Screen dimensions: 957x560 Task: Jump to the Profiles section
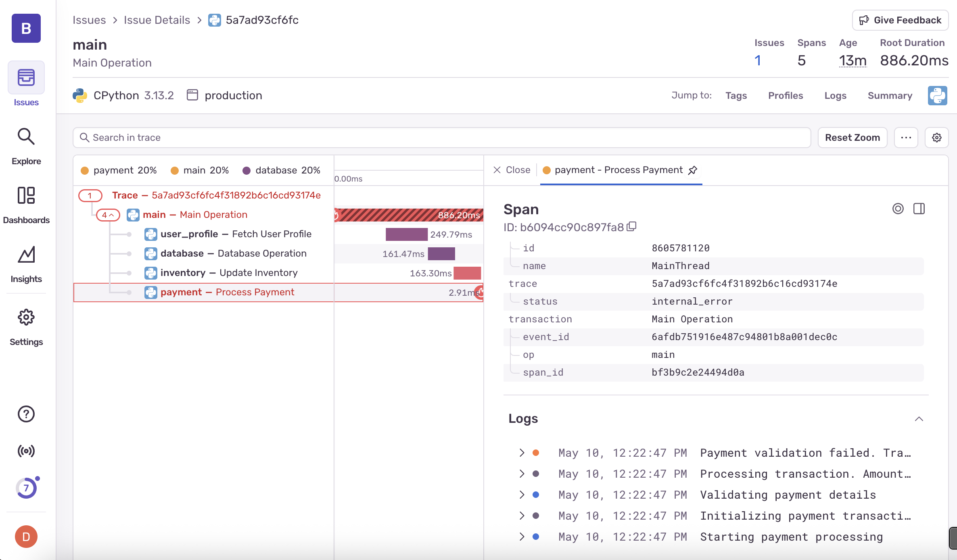pyautogui.click(x=785, y=96)
